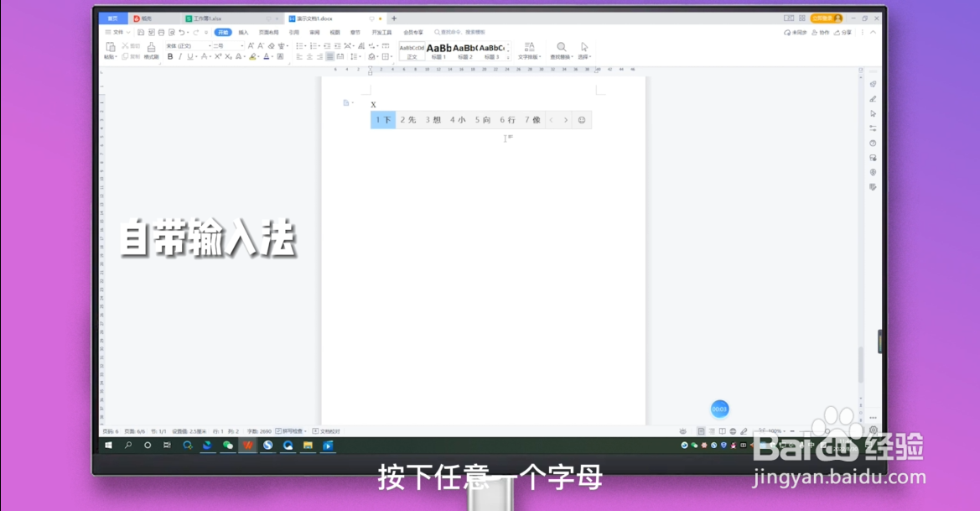Screen dimensions: 980x511
Task: Open the 开发工具 ribbon tab
Action: [382, 33]
